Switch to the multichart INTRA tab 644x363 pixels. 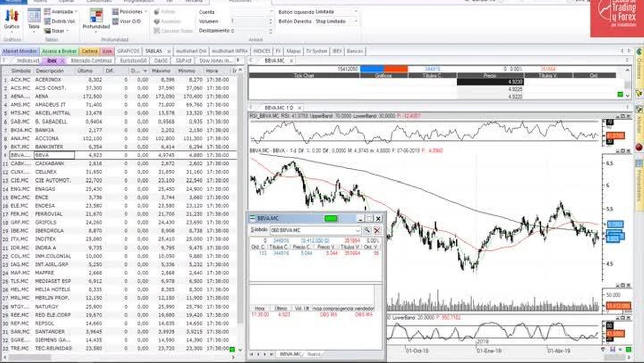(x=230, y=51)
